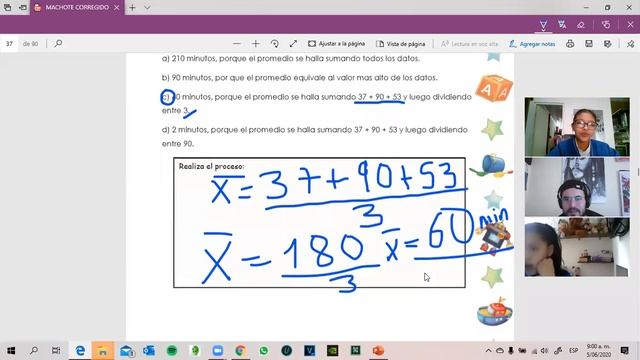Switch the ESP input language
Screen dimensions: 640x360
click(x=573, y=351)
